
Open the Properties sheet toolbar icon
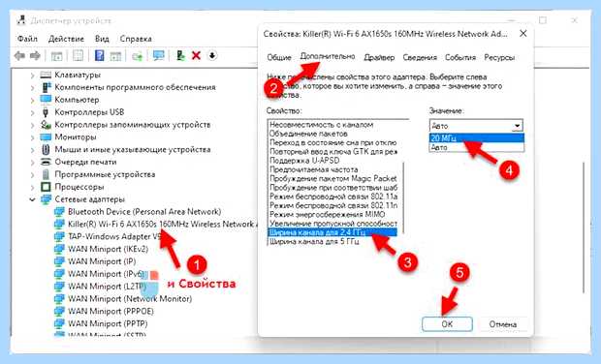(78, 56)
